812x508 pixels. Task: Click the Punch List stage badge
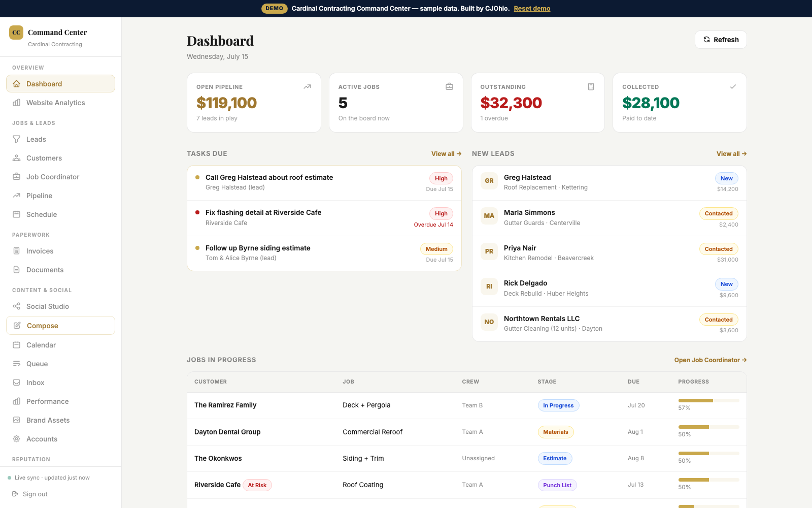(x=557, y=485)
